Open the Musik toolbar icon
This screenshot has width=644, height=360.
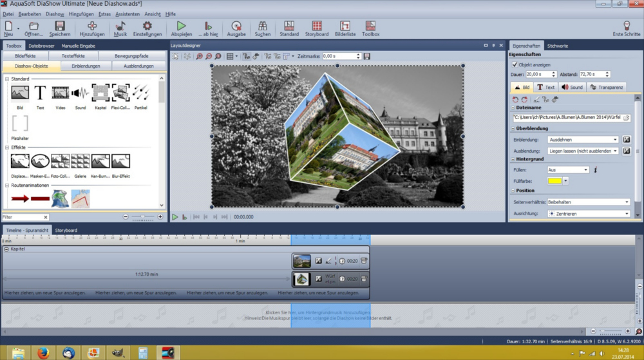(x=120, y=26)
